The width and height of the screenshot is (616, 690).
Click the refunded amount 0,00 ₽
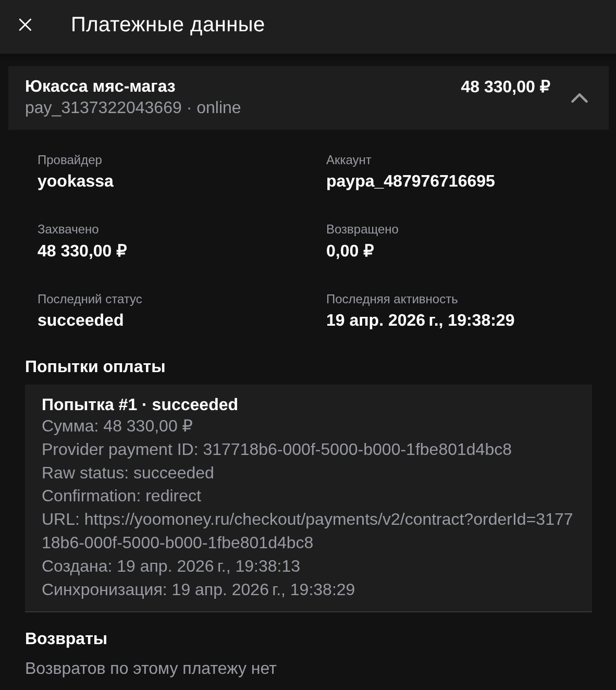[350, 251]
